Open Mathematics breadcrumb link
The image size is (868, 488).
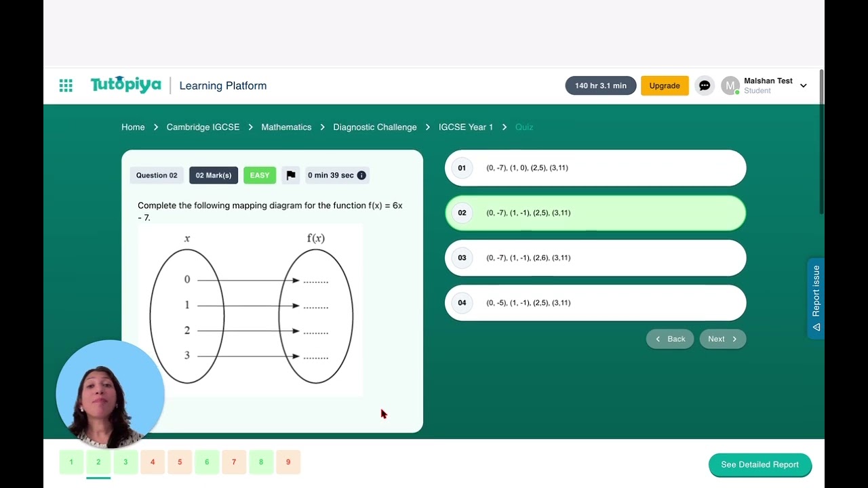[x=286, y=127]
